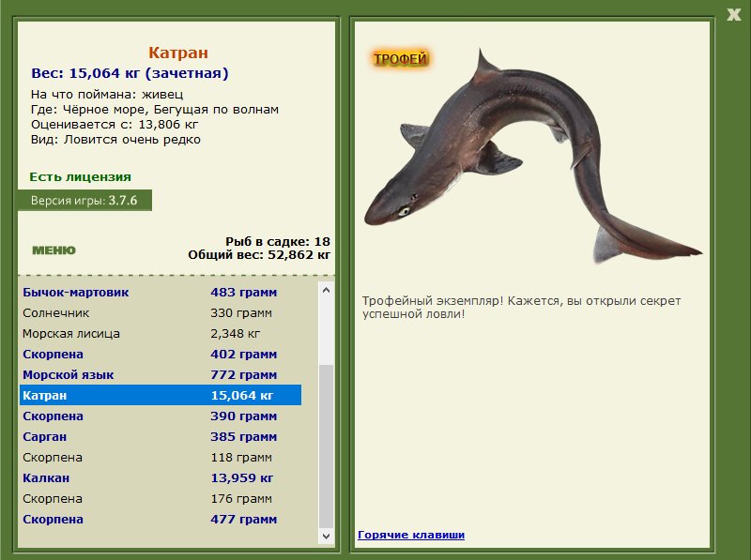Viewport: 751px width, 560px height.
Task: Select the Скорпена 390 грамм row
Action: click(161, 416)
